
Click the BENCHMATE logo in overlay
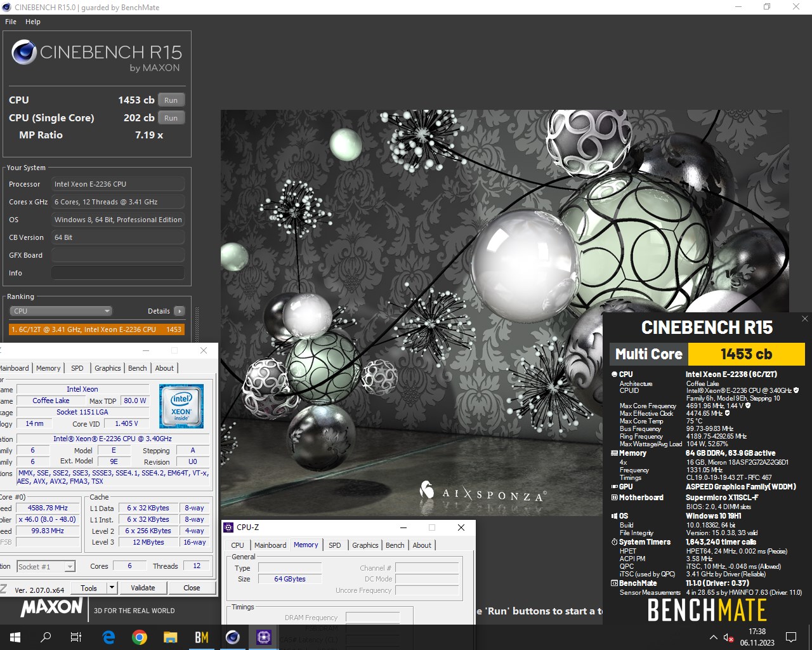point(707,611)
